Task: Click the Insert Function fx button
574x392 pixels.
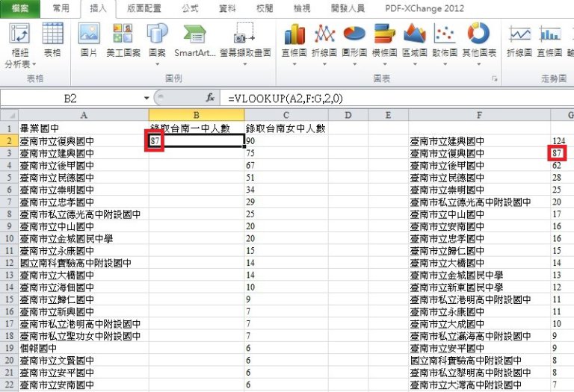Action: coord(210,98)
